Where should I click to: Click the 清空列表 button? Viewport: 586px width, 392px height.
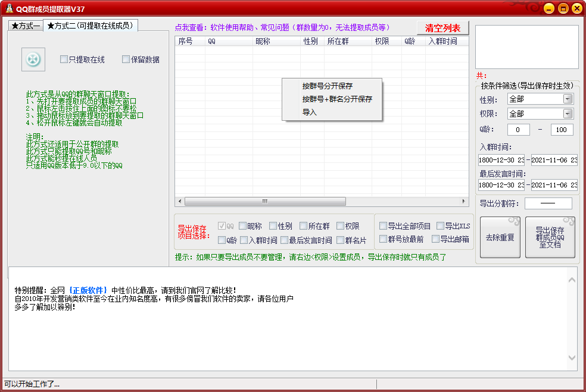click(443, 28)
